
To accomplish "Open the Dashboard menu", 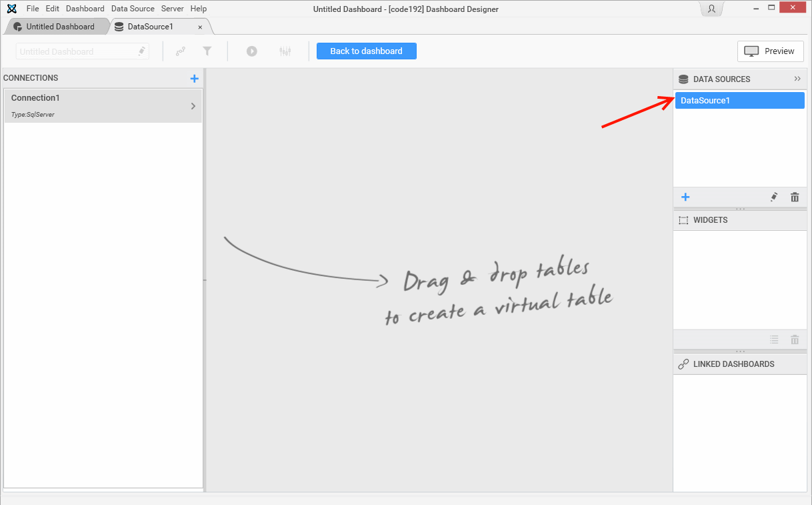I will click(85, 9).
